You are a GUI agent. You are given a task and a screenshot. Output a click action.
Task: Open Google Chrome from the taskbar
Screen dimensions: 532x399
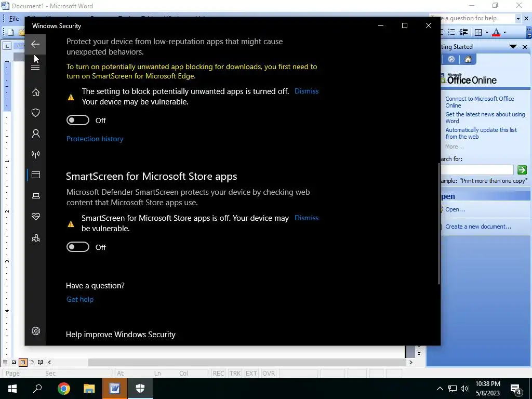[64, 389]
